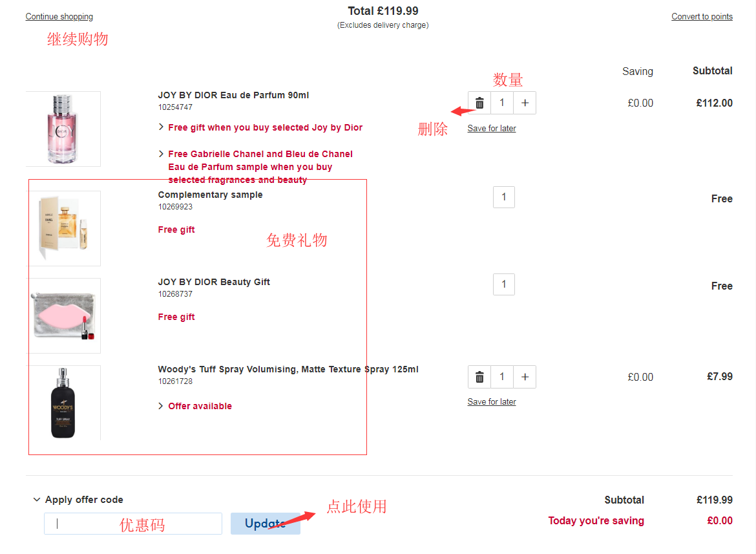Click product code 10261728
This screenshot has height=554, width=756.
[176, 381]
